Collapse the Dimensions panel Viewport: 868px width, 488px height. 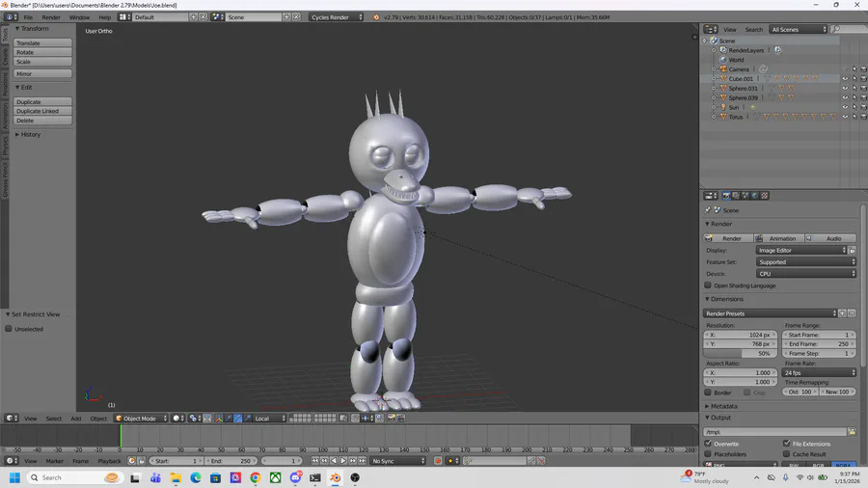[x=726, y=299]
